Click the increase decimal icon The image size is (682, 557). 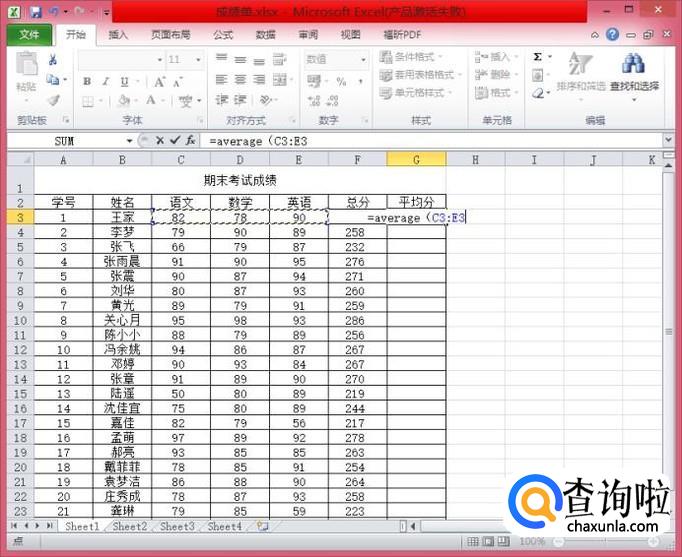(314, 101)
